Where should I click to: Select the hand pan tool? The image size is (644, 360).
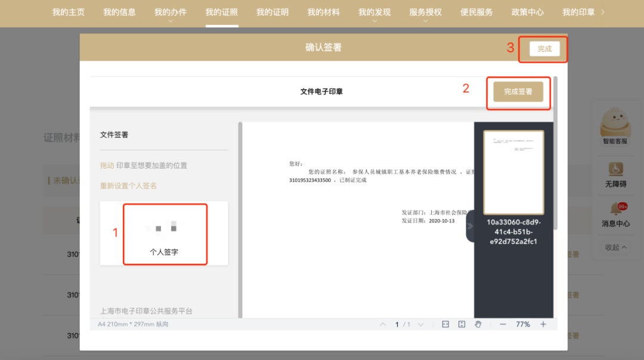click(x=478, y=324)
